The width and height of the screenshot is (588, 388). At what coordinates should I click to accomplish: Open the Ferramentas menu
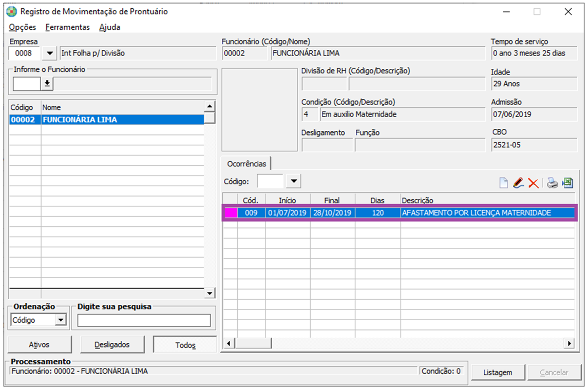67,27
